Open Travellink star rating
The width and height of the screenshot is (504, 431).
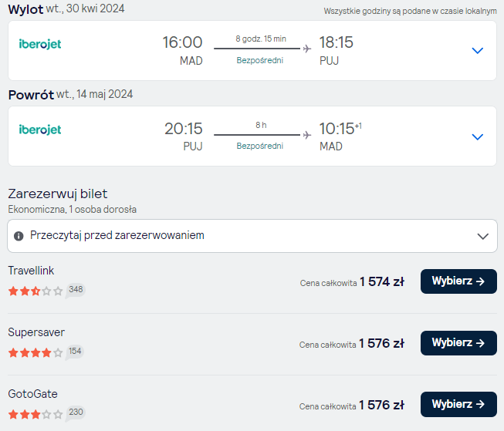tap(36, 291)
